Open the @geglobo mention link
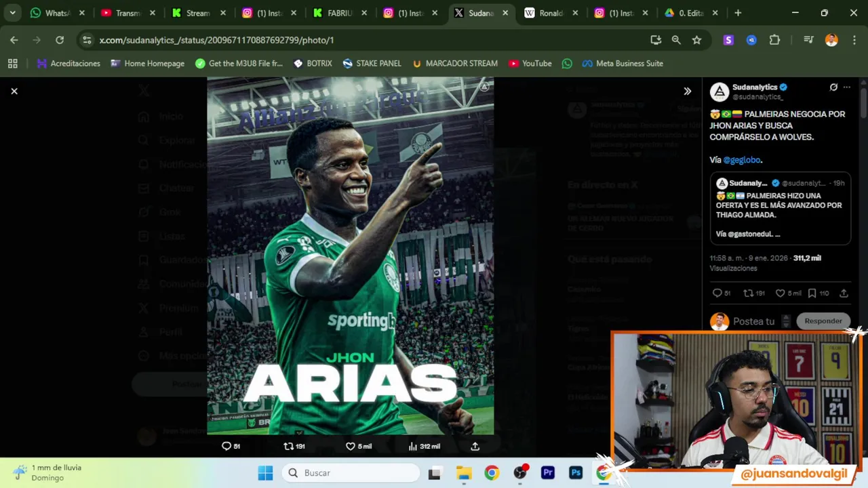Screen dimensions: 868x488 (x=742, y=160)
